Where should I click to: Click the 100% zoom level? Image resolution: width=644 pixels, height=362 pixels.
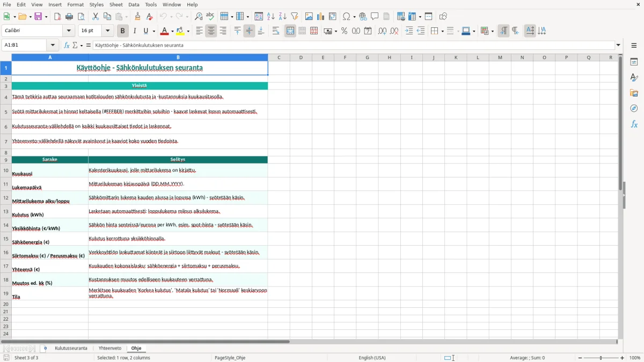[635, 358]
